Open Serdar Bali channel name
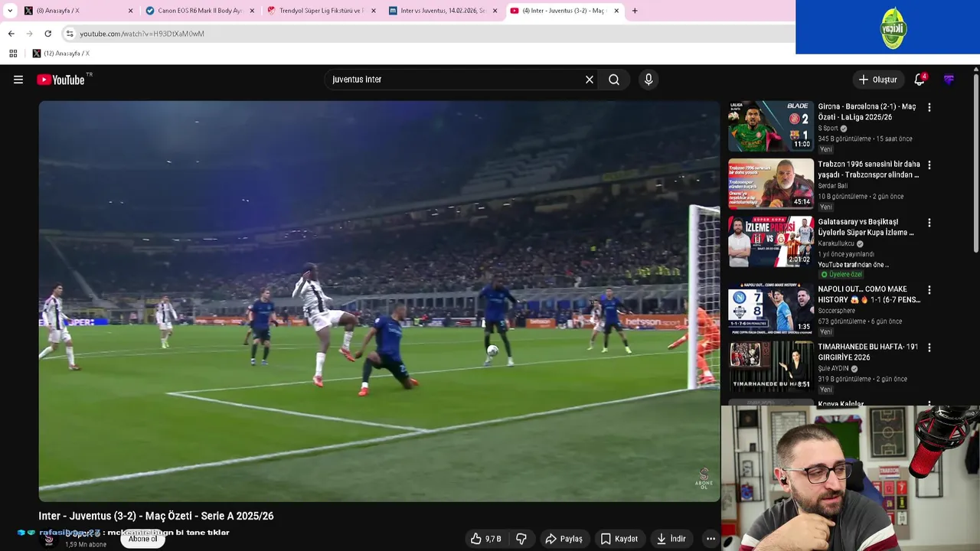Image resolution: width=980 pixels, height=551 pixels. pyautogui.click(x=833, y=186)
